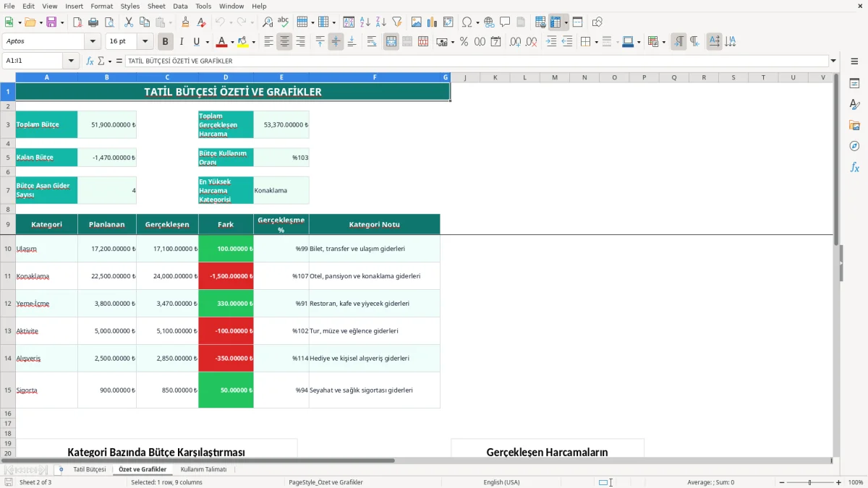Toggle Bold formatting
The height and width of the screenshot is (488, 868).
click(166, 42)
